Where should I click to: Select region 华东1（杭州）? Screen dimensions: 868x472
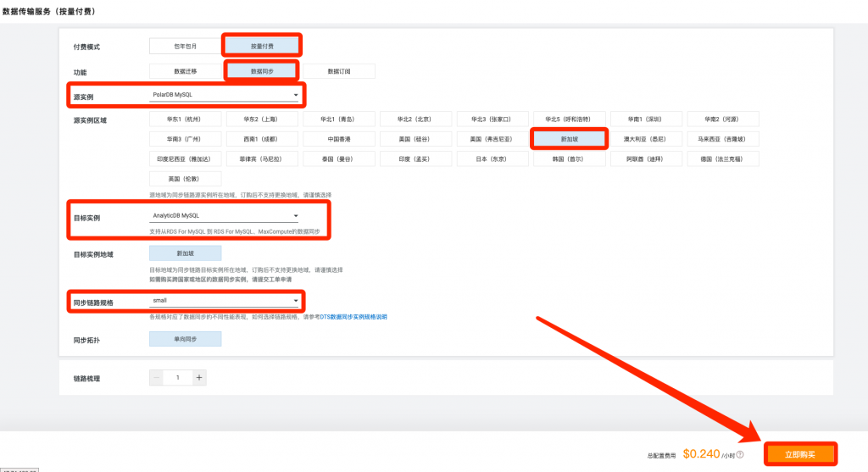(x=185, y=119)
